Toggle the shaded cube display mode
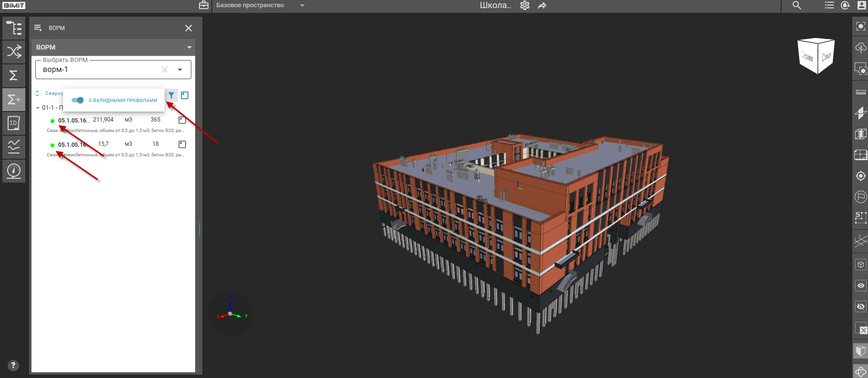868x378 pixels. click(x=860, y=351)
